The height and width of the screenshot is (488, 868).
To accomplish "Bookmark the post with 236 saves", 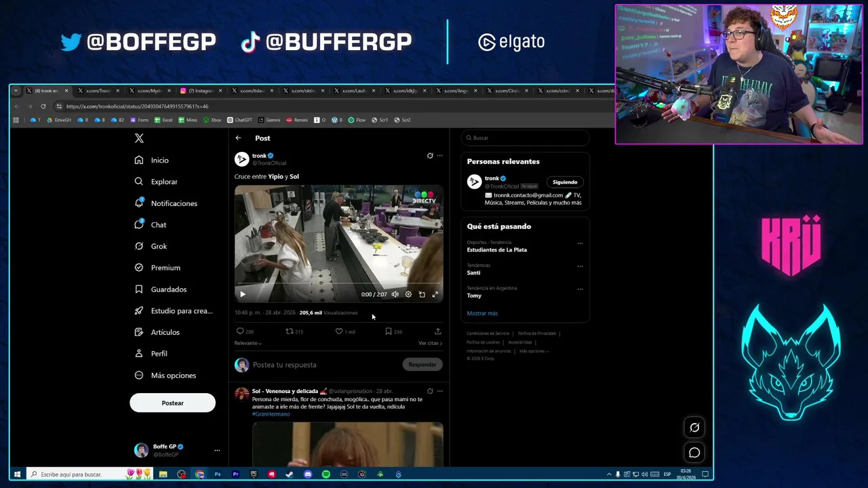I will 389,331.
